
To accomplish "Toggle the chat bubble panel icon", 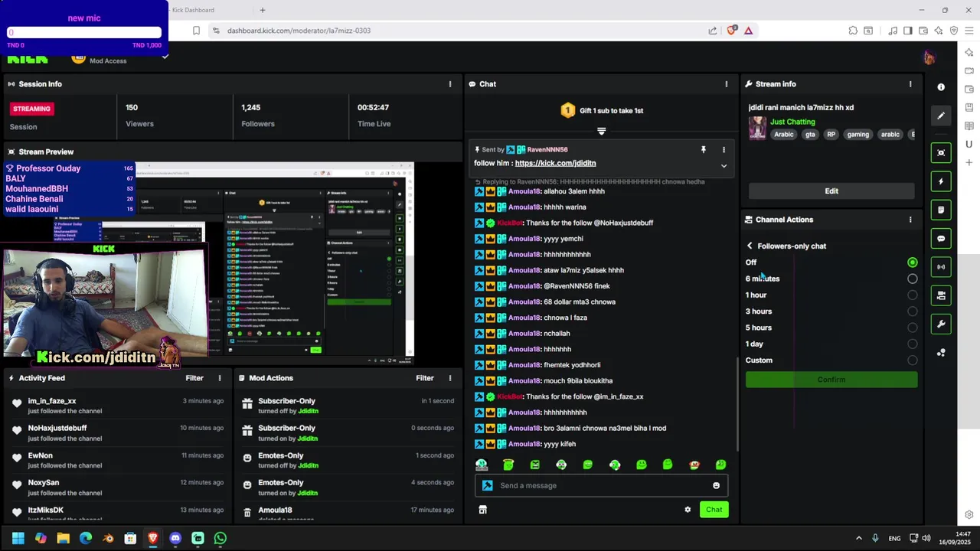I will point(941,238).
